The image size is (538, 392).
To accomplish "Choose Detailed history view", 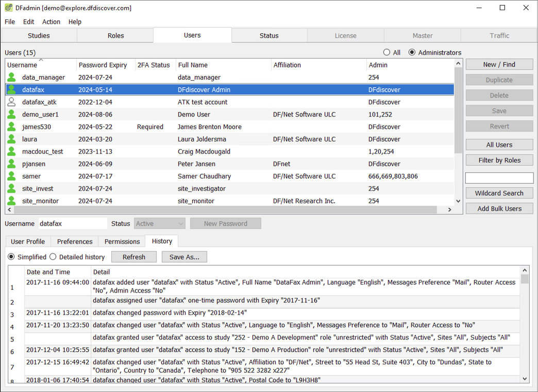I will 53,257.
